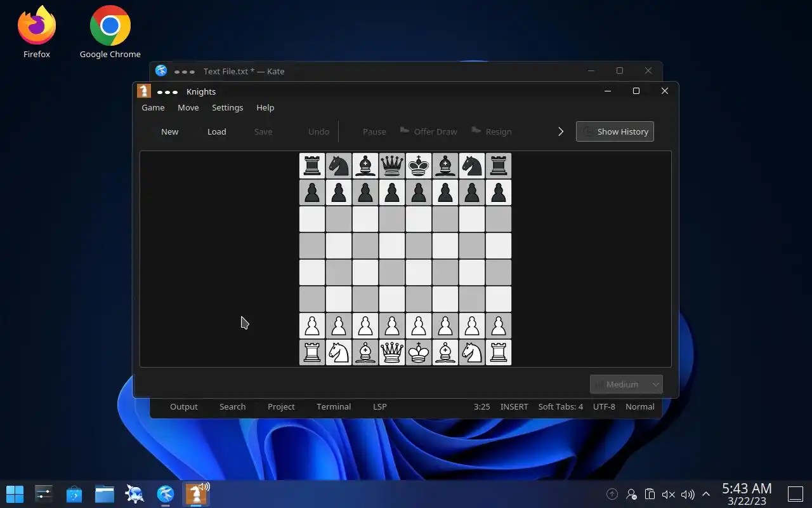
Task: Select the white pawn on e2
Action: (x=419, y=326)
